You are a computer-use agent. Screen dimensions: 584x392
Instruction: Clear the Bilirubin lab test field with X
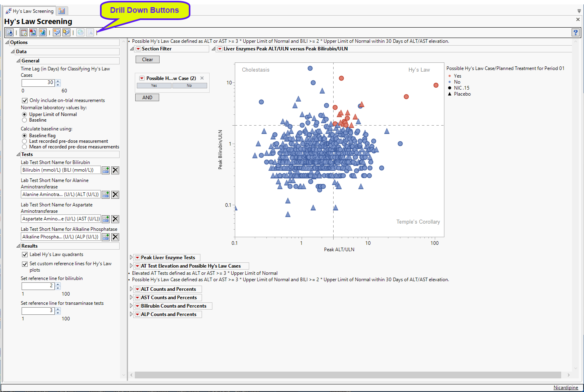115,170
